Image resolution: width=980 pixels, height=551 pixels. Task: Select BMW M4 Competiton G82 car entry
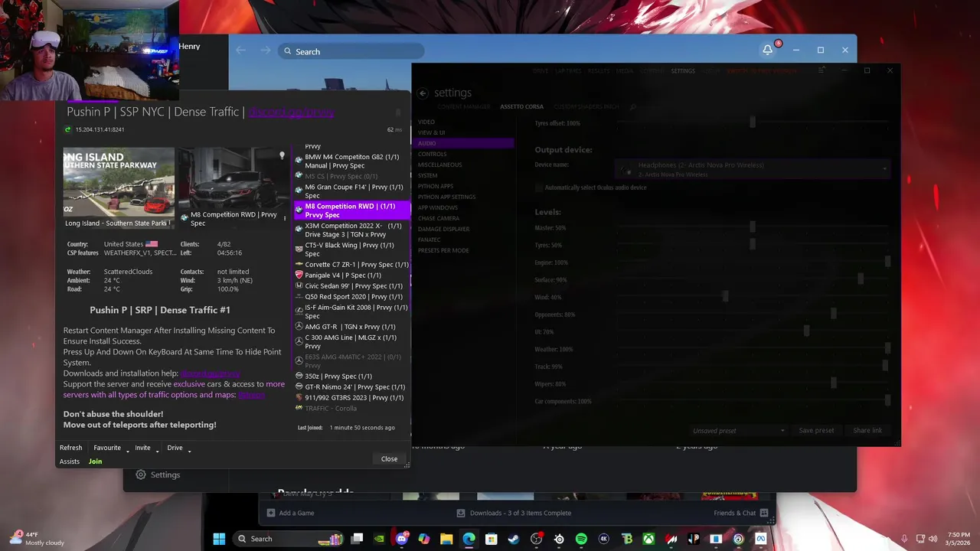[351, 161]
